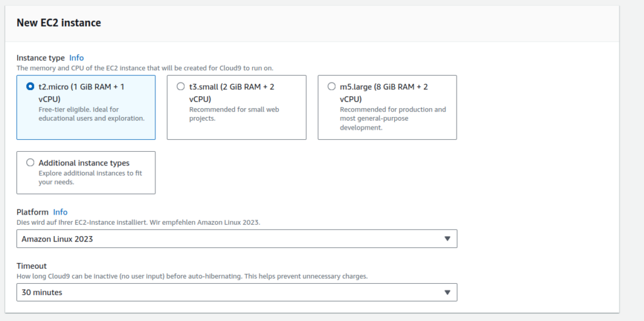Click the arrow icon on Platform dropdown
This screenshot has height=321, width=644.
447,239
